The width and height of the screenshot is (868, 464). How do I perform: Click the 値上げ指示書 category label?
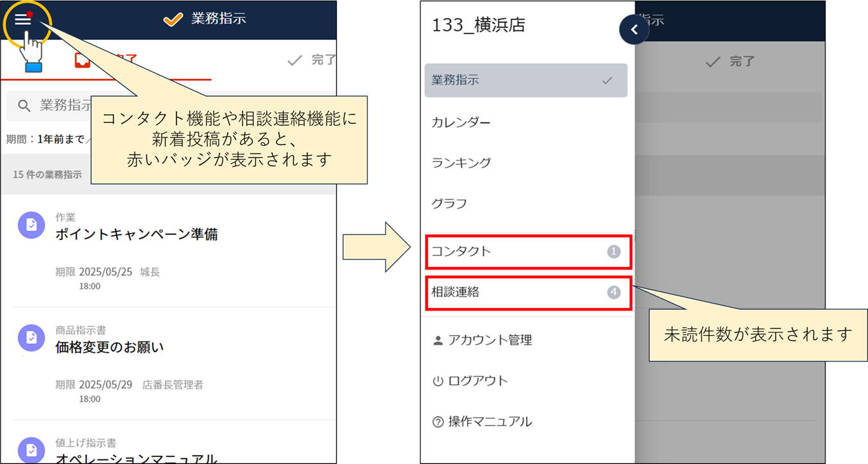(x=85, y=443)
